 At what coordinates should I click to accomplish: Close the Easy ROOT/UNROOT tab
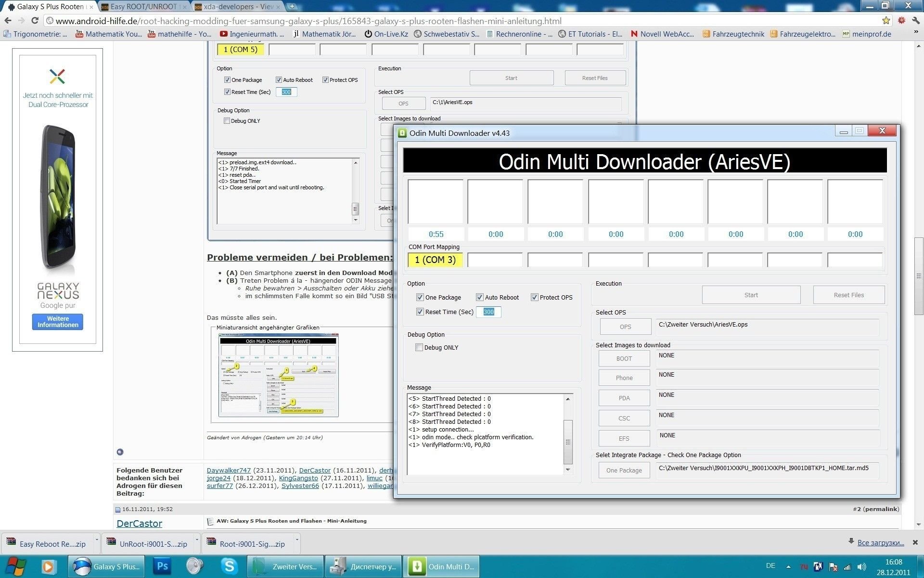pos(184,7)
